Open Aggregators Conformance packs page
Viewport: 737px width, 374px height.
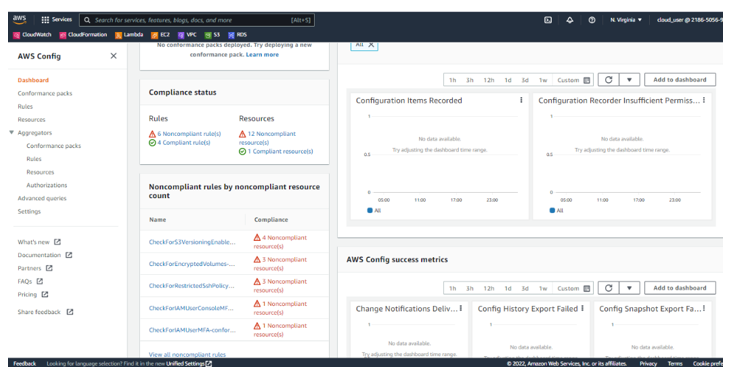[54, 146]
